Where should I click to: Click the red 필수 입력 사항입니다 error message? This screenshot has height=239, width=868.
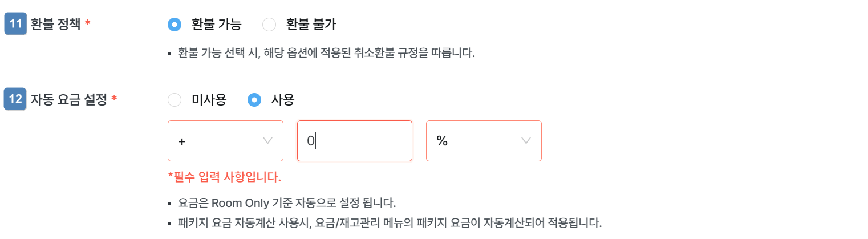coord(224,177)
